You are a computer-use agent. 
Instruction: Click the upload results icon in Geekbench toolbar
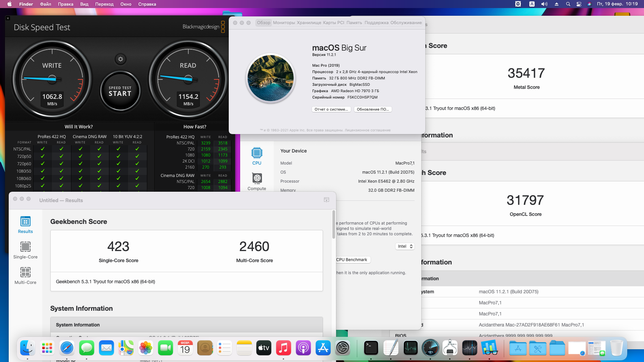[x=326, y=200]
